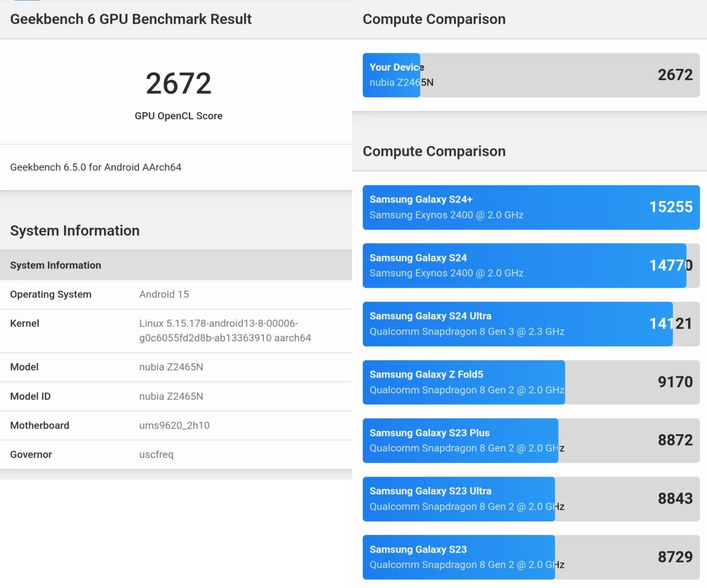Click the Motherboard value ums9620_2h10
The height and width of the screenshot is (588, 707).
[x=175, y=426]
